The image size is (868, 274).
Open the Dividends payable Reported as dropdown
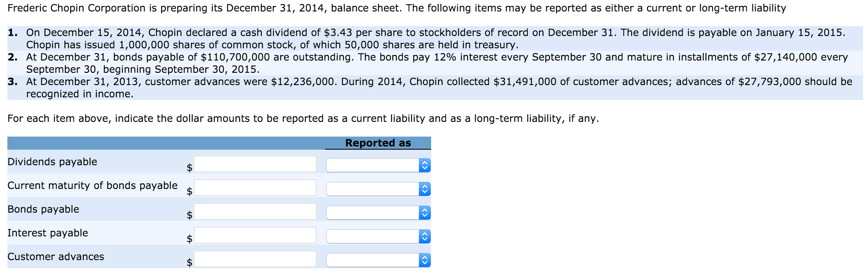(x=378, y=165)
